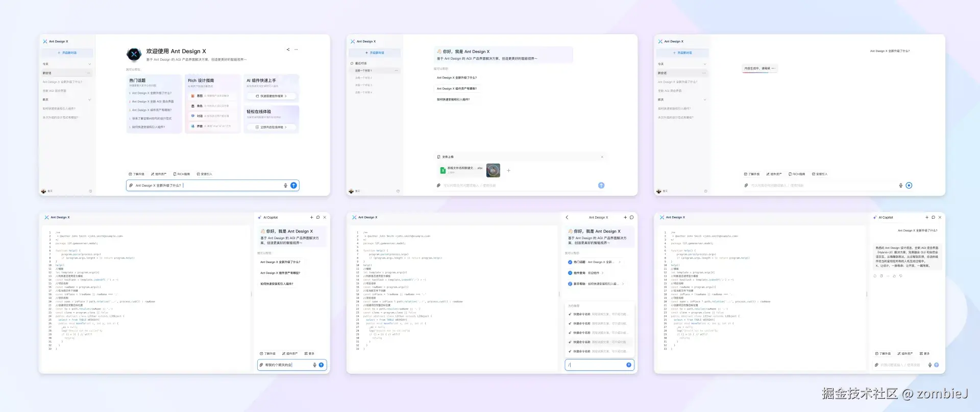Click send arrow in top-middle panel
The width and height of the screenshot is (980, 412).
pyautogui.click(x=601, y=186)
